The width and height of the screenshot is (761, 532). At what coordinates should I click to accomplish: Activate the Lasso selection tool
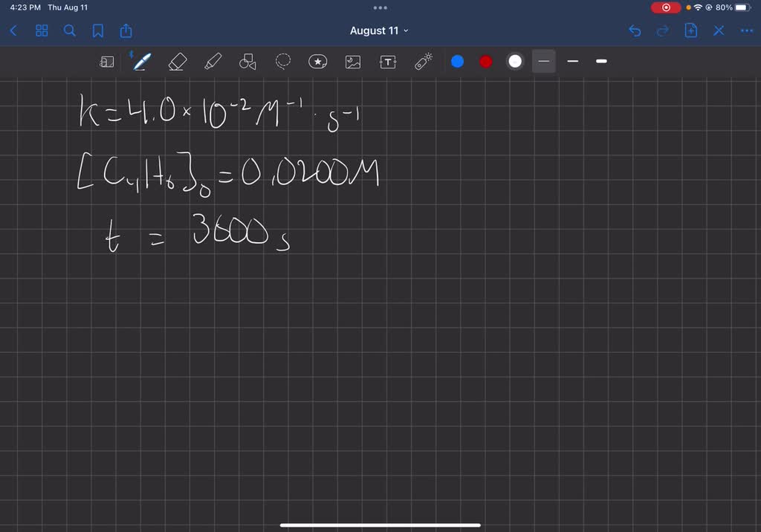(x=283, y=62)
